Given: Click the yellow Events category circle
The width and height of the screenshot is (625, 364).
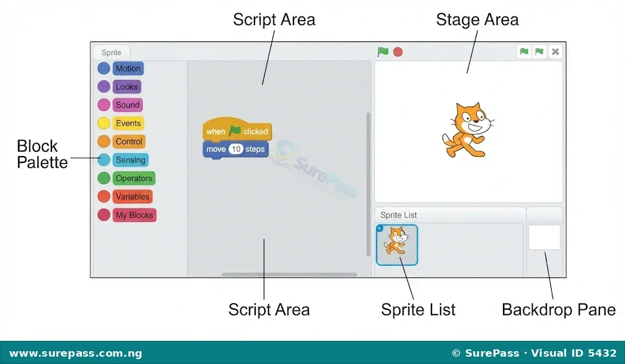Looking at the screenshot, I should (x=104, y=123).
